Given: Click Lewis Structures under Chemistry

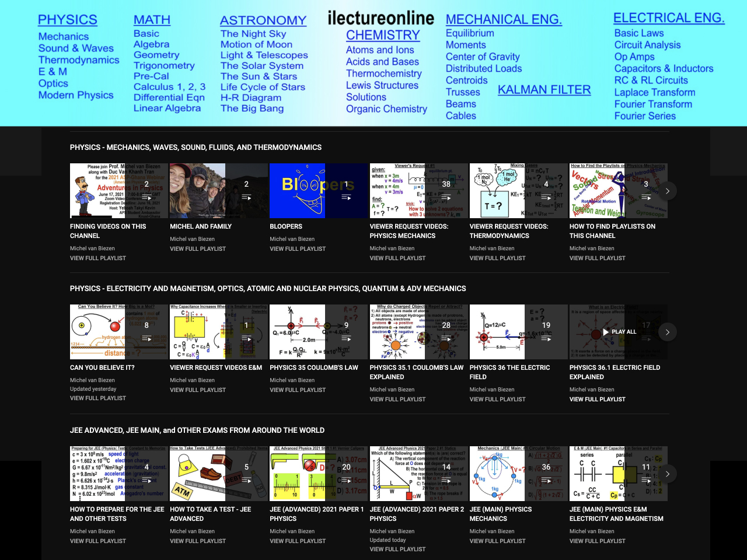Looking at the screenshot, I should coord(382,86).
